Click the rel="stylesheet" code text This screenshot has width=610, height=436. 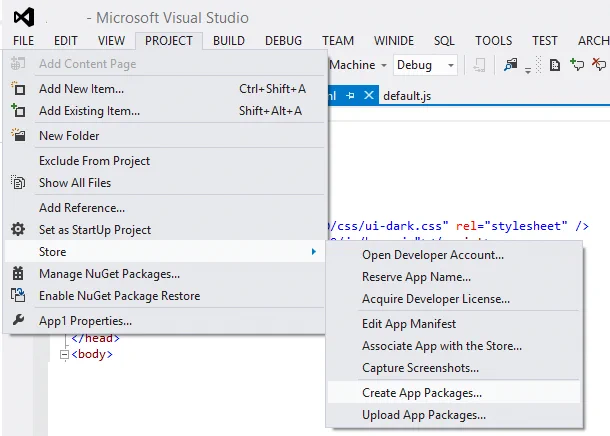(x=512, y=226)
